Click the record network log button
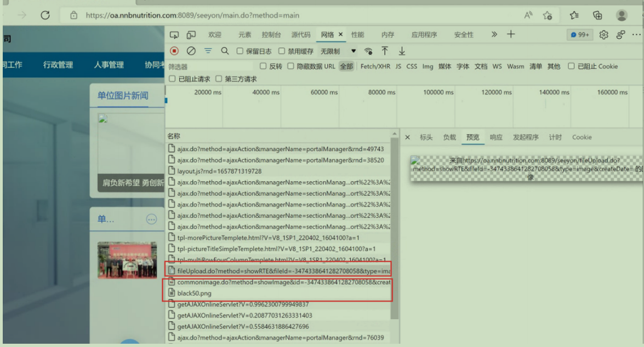This screenshot has height=347, width=644. pos(174,51)
